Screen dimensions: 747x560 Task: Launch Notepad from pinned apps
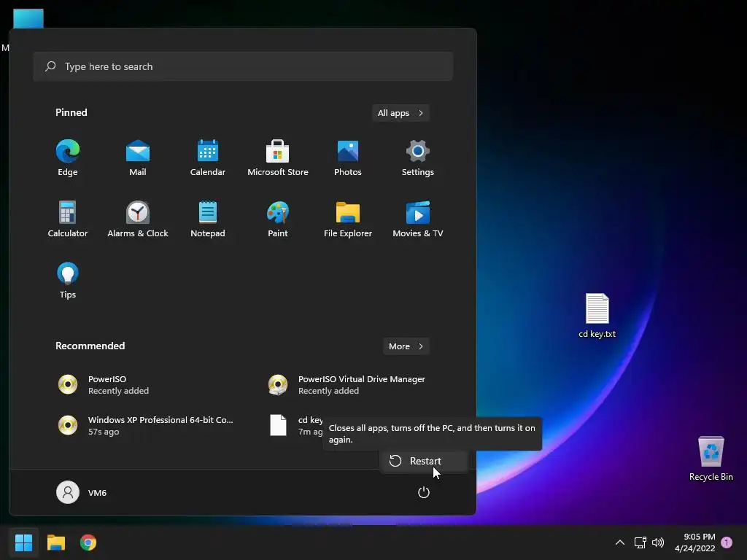tap(208, 219)
